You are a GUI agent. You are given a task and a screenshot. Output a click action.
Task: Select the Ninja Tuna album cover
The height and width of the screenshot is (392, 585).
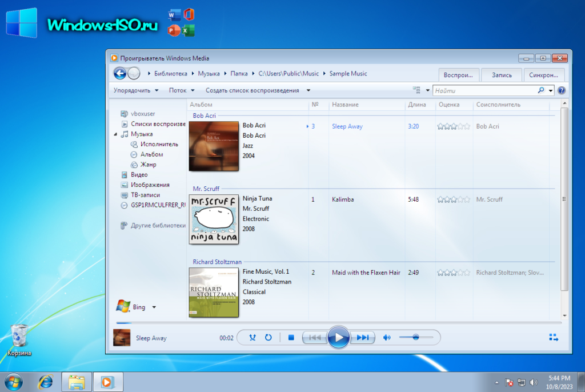pos(214,219)
